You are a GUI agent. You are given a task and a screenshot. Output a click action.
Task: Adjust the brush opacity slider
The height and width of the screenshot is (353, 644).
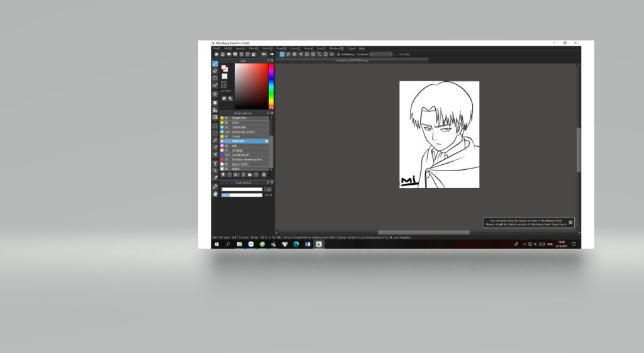pyautogui.click(x=242, y=195)
